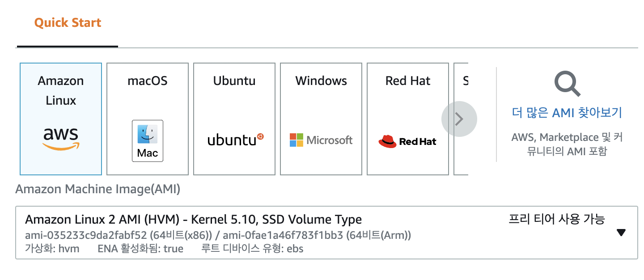This screenshot has width=644, height=280.
Task: Click the Mac Finder icon
Action: click(148, 141)
